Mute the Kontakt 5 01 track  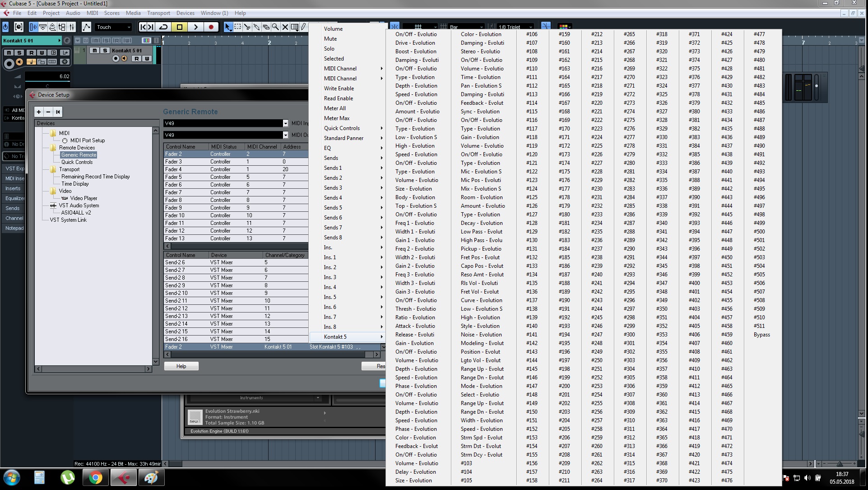95,51
